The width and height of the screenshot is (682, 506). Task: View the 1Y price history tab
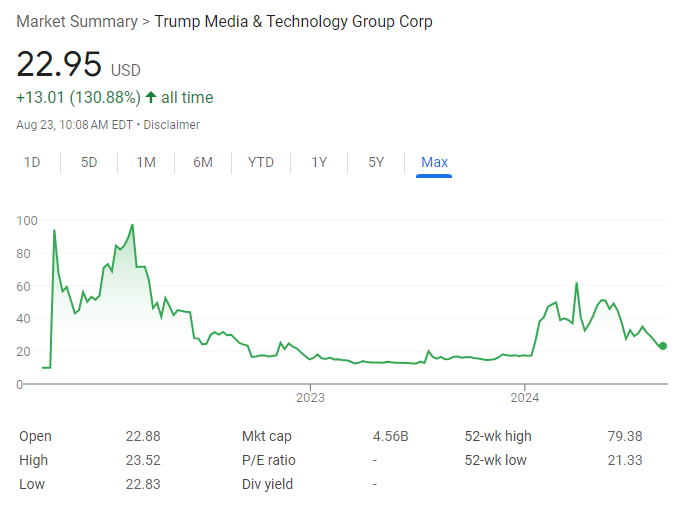(x=319, y=162)
